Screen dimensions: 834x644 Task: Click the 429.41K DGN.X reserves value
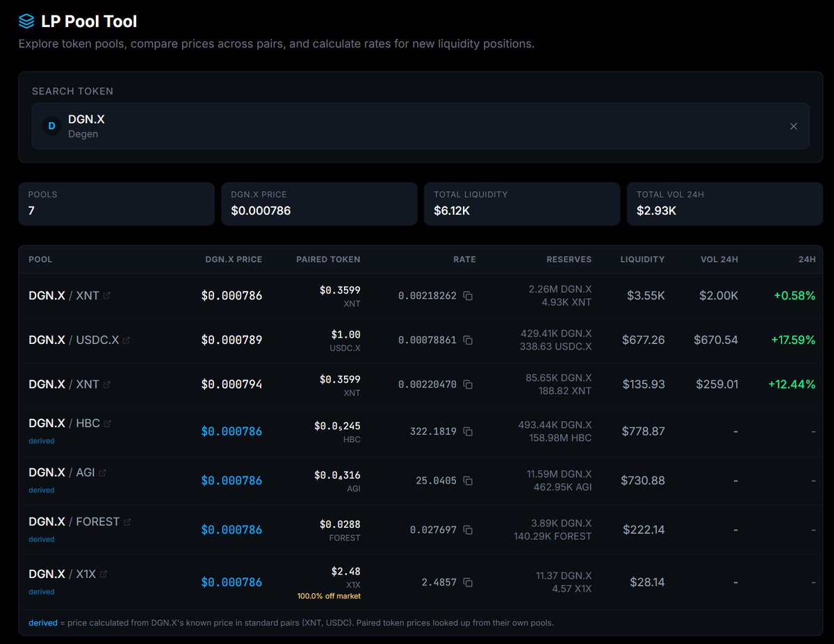point(556,334)
